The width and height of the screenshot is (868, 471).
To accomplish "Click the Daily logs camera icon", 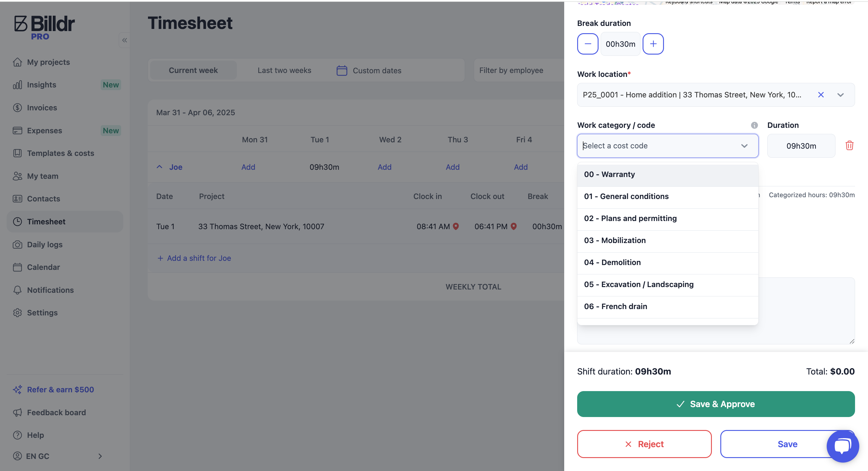I will pyautogui.click(x=17, y=245).
